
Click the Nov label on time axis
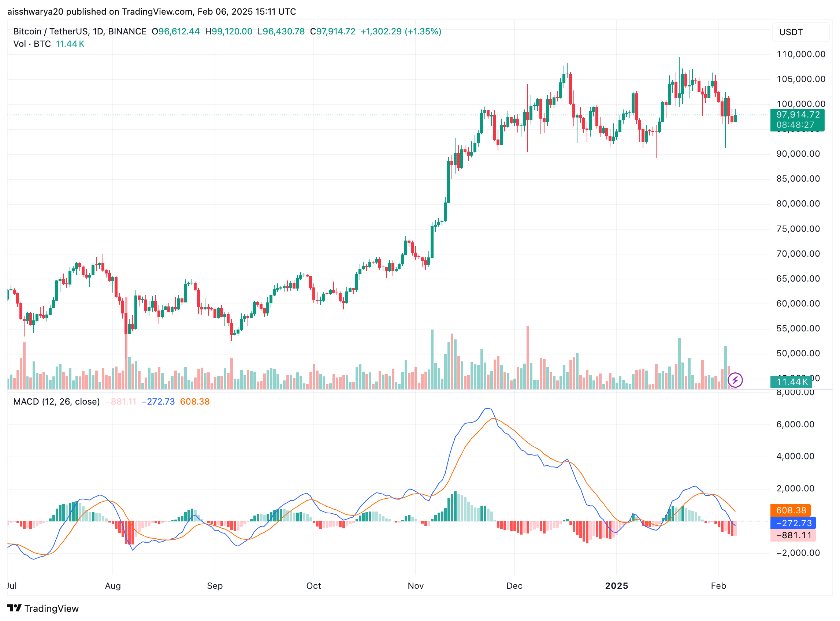click(416, 586)
